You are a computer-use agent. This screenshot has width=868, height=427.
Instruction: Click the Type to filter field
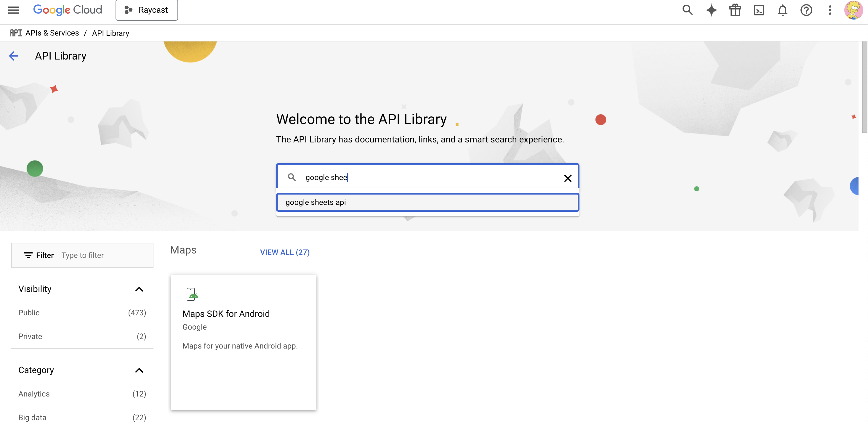(x=105, y=255)
